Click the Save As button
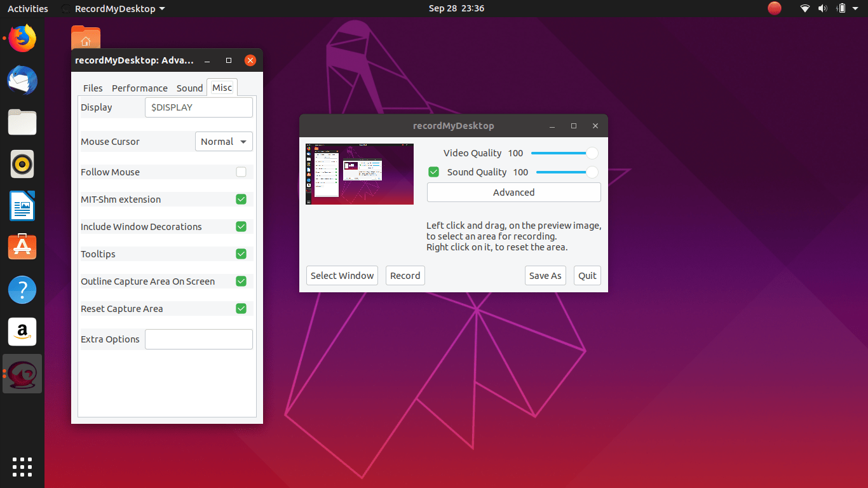The width and height of the screenshot is (868, 488). click(545, 275)
